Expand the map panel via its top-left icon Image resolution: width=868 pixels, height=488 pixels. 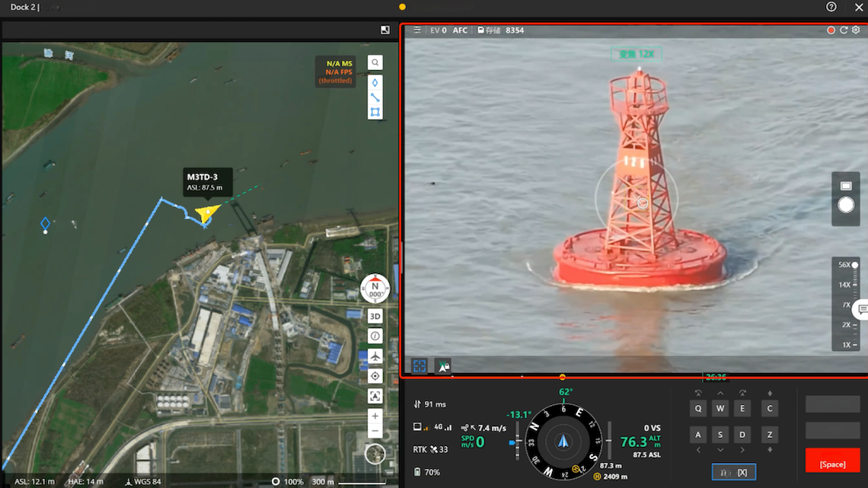point(385,29)
